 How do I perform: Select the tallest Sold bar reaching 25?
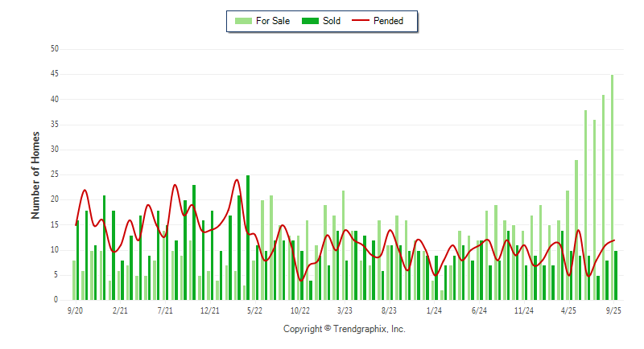tap(248, 237)
